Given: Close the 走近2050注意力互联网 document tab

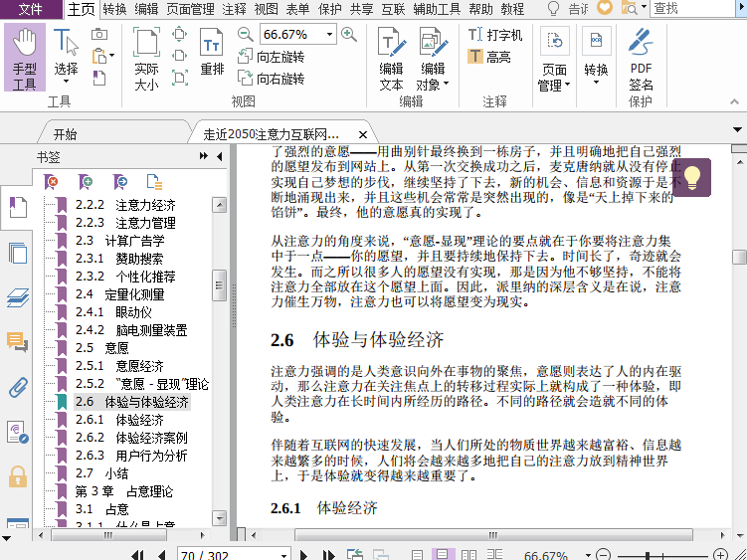Looking at the screenshot, I should click(x=362, y=135).
